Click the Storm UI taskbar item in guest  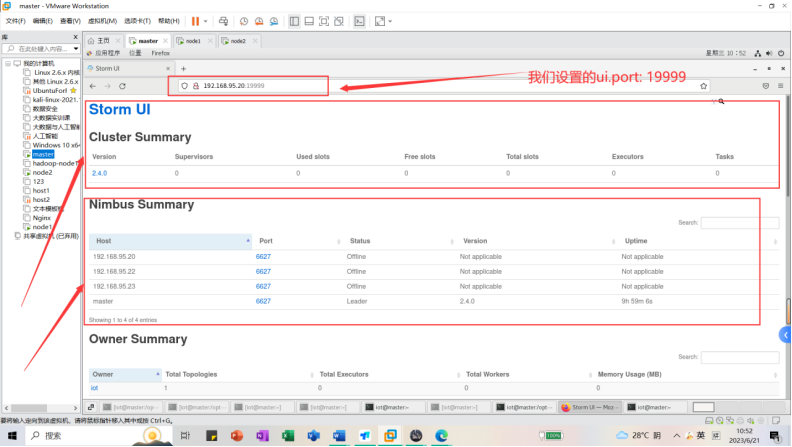click(590, 407)
